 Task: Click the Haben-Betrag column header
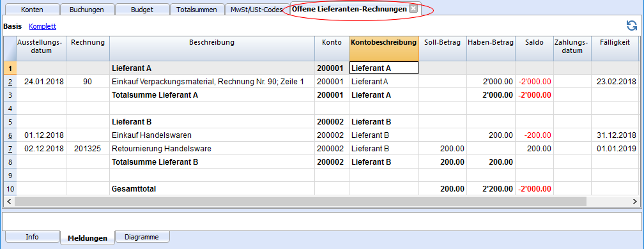pyautogui.click(x=491, y=49)
